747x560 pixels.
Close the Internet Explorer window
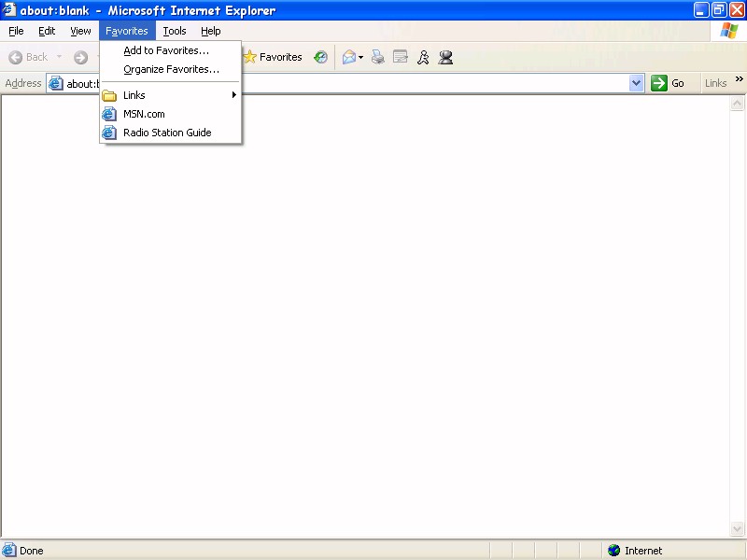click(x=737, y=10)
